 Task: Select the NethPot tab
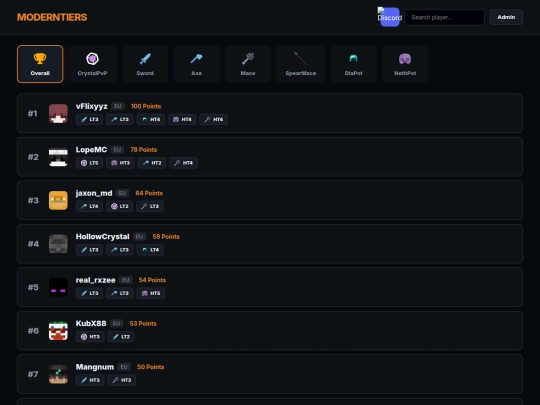click(405, 64)
